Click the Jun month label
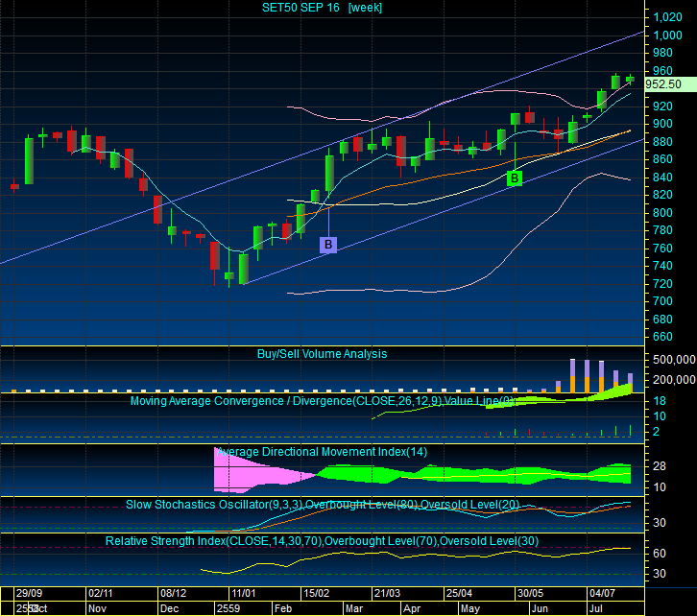The height and width of the screenshot is (616, 697). (x=540, y=608)
